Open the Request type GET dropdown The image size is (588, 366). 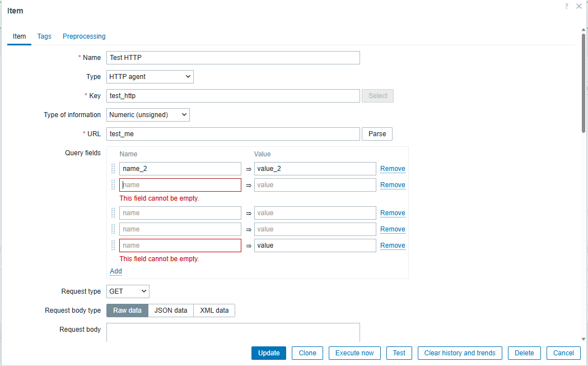(128, 291)
